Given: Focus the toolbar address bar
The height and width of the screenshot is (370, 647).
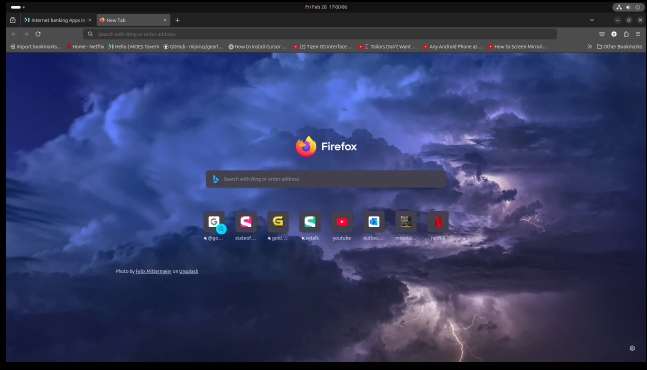Looking at the screenshot, I should 320,34.
